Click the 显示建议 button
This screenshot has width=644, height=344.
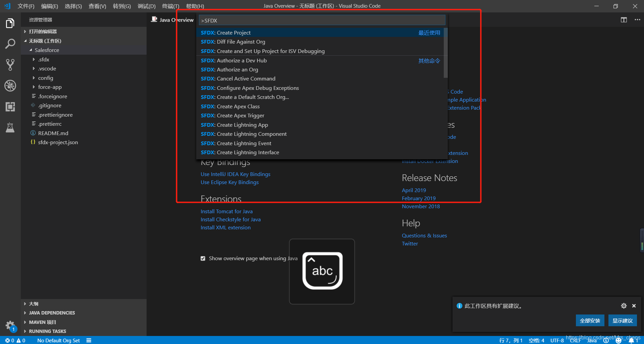[623, 321]
